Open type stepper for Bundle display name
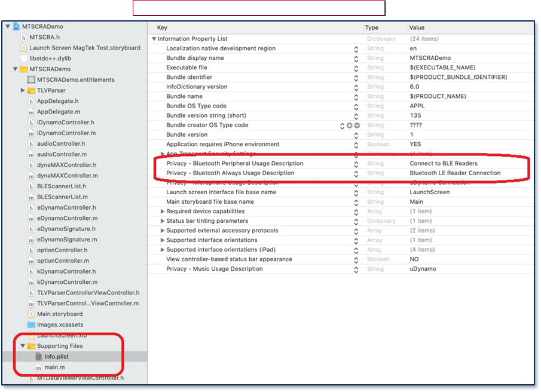The height and width of the screenshot is (392, 541). pos(356,59)
